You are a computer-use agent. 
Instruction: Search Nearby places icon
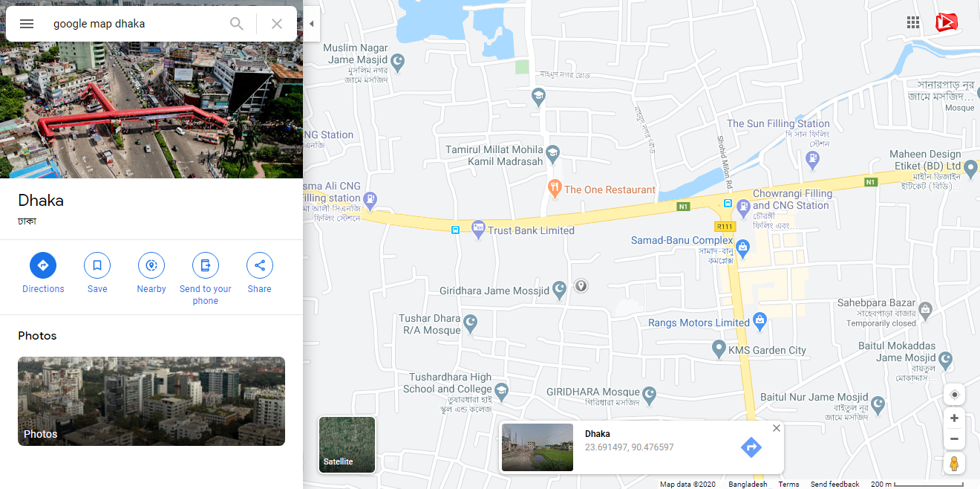click(x=151, y=265)
